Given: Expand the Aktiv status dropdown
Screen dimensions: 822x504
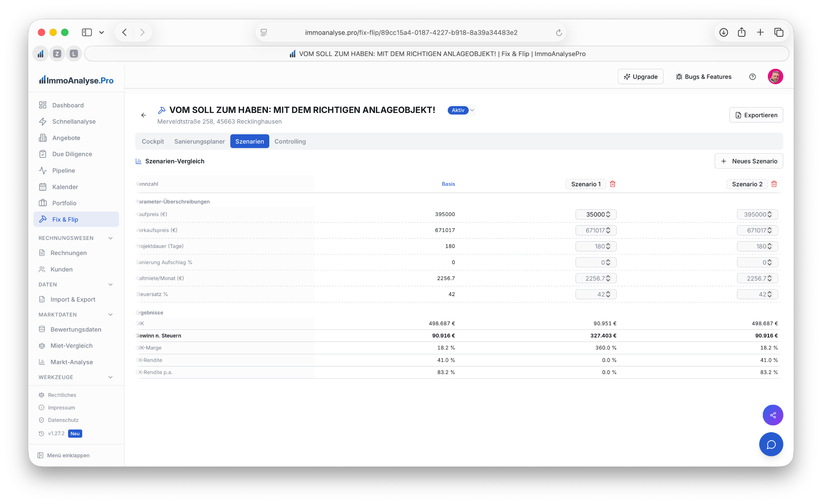Looking at the screenshot, I should tap(462, 110).
